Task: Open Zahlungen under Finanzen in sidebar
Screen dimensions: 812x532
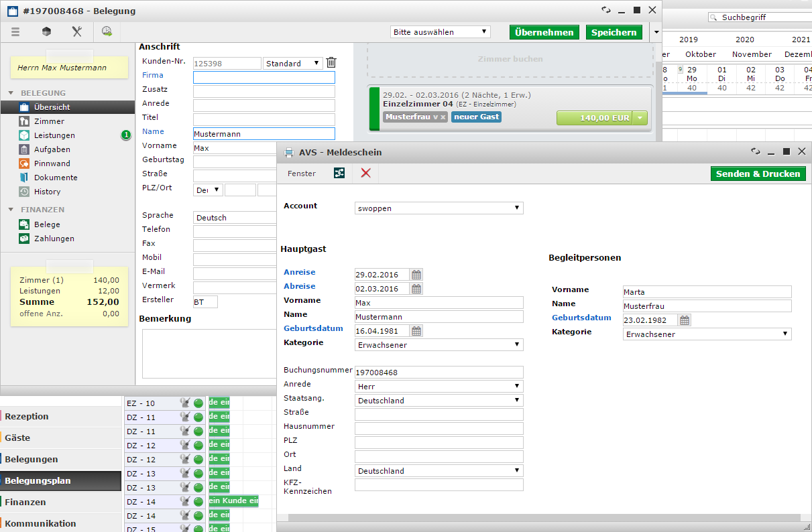Action: (54, 239)
